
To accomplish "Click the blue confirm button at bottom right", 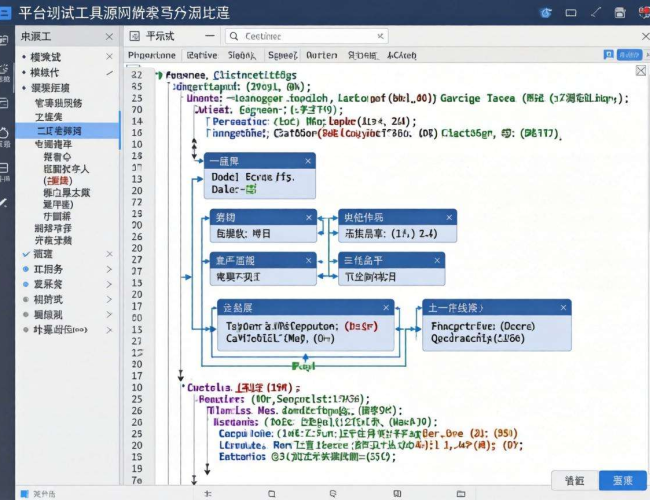I will 623,481.
